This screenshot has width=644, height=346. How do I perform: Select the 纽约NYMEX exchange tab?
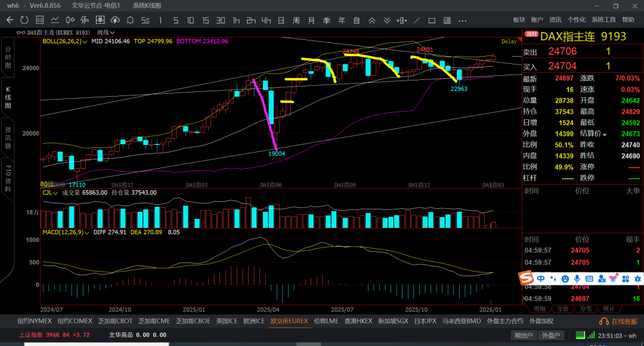34,321
